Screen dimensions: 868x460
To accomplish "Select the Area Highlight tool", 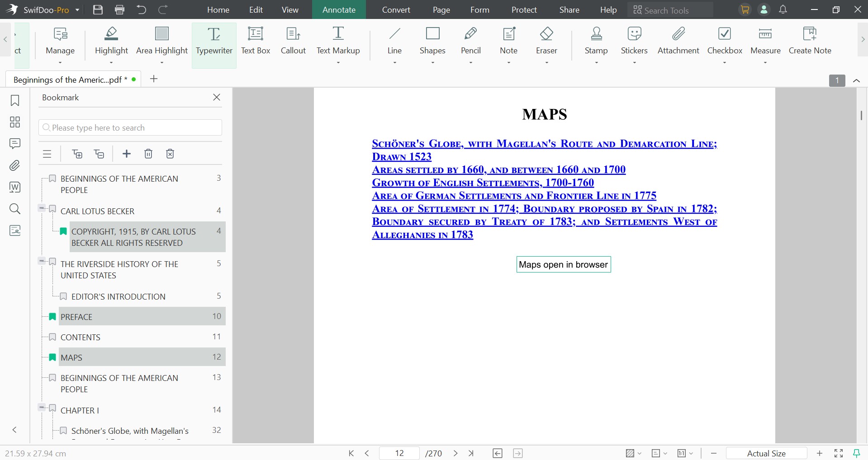I will pos(162,41).
